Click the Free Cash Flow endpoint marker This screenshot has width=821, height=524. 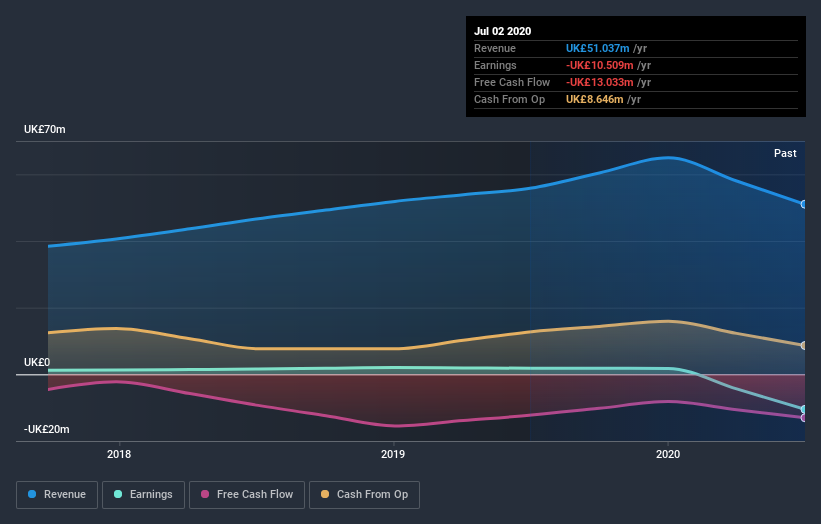click(x=803, y=418)
